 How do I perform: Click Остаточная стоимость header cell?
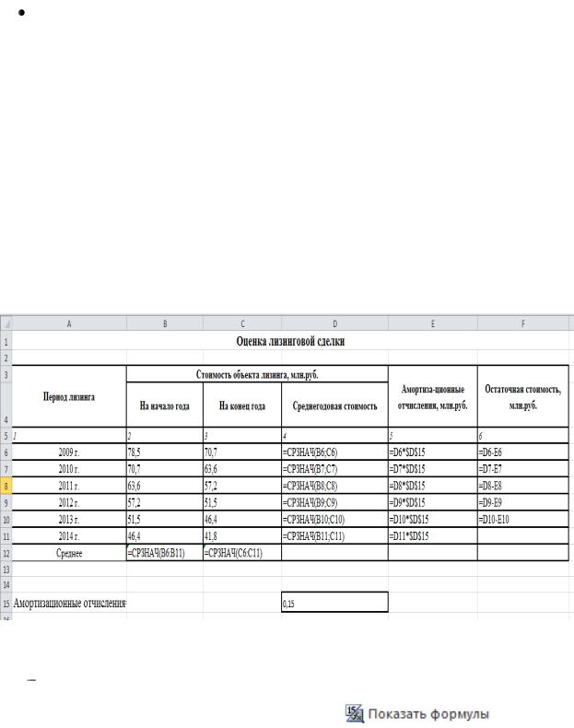click(x=523, y=396)
